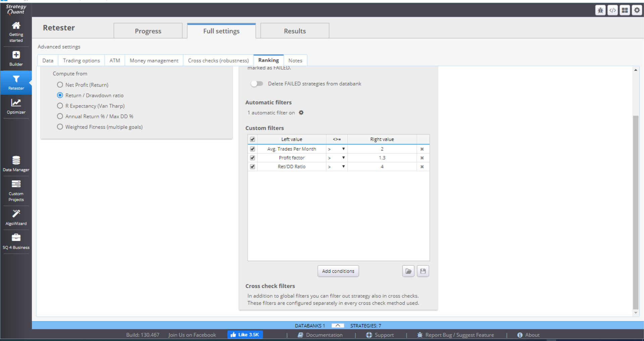The height and width of the screenshot is (341, 644).
Task: Click the Add conditions button
Action: pyautogui.click(x=338, y=271)
